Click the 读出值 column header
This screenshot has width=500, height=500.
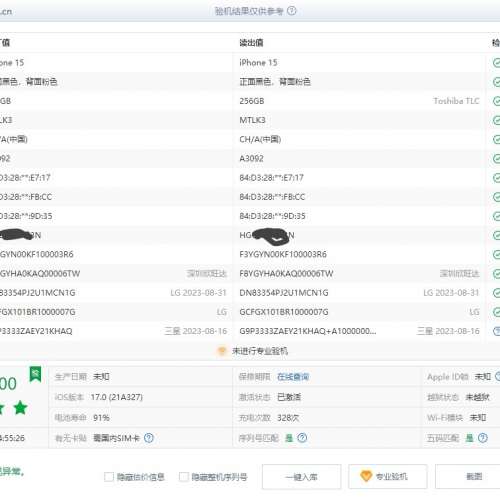pos(251,43)
